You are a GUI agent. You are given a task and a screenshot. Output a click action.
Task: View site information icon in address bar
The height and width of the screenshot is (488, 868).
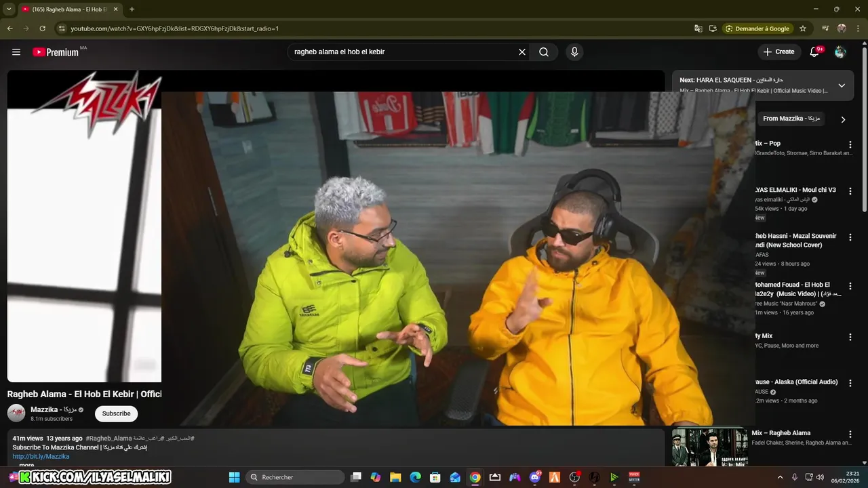click(x=61, y=28)
